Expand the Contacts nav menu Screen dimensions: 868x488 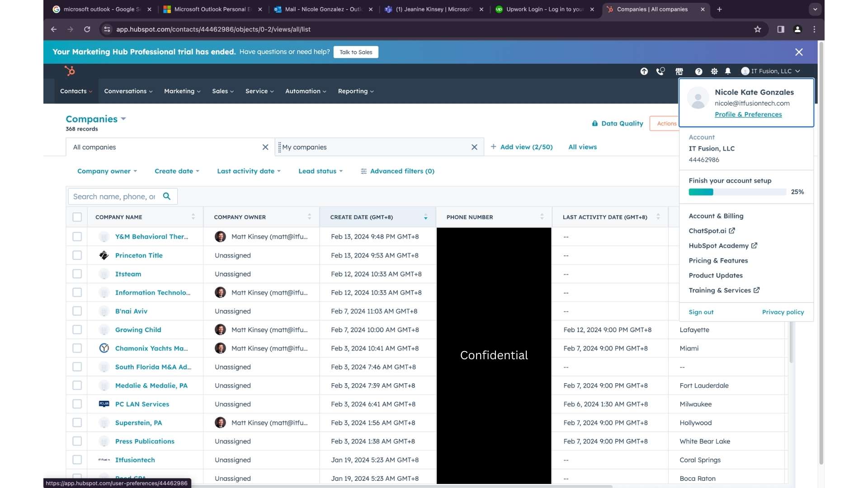(x=76, y=91)
